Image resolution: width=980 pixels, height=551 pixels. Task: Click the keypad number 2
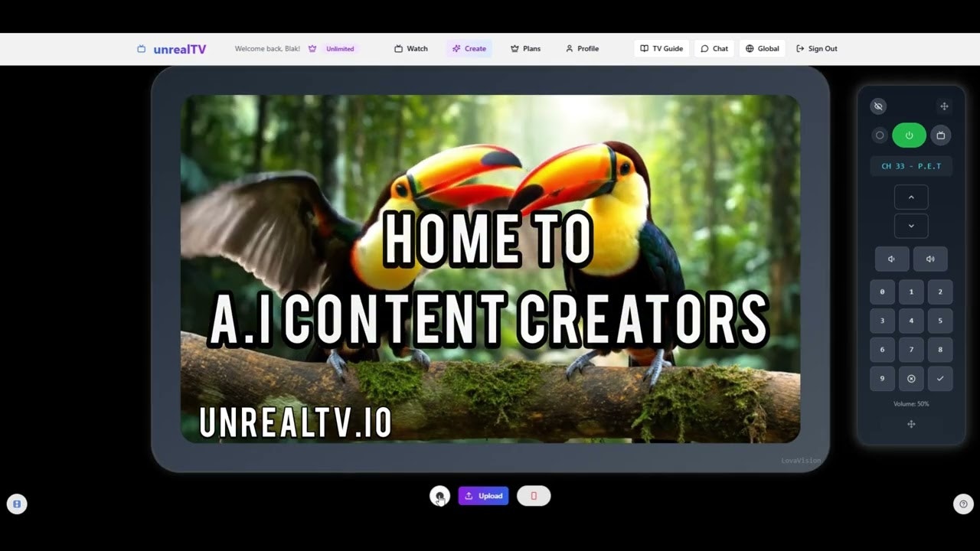[940, 292]
